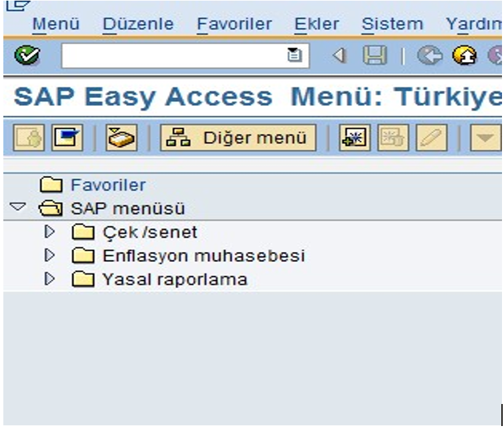Click the green Back arrow icon
504x428 pixels.
pyautogui.click(x=429, y=55)
